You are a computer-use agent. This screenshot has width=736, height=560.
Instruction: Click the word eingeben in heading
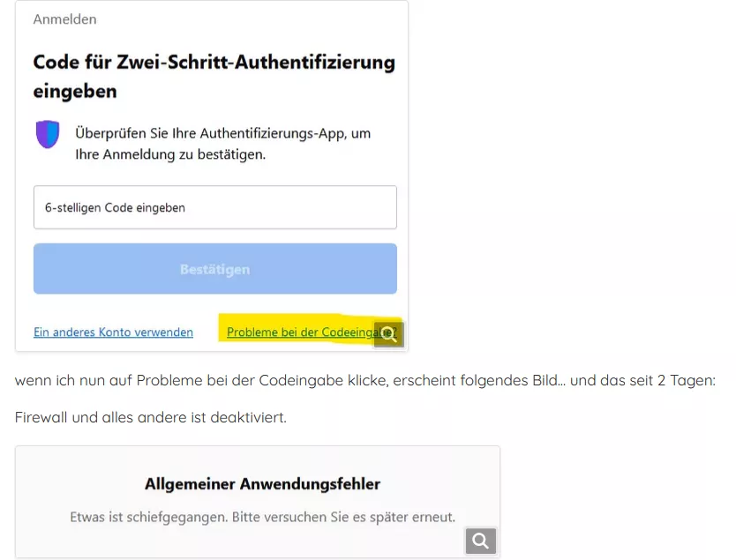tap(75, 91)
